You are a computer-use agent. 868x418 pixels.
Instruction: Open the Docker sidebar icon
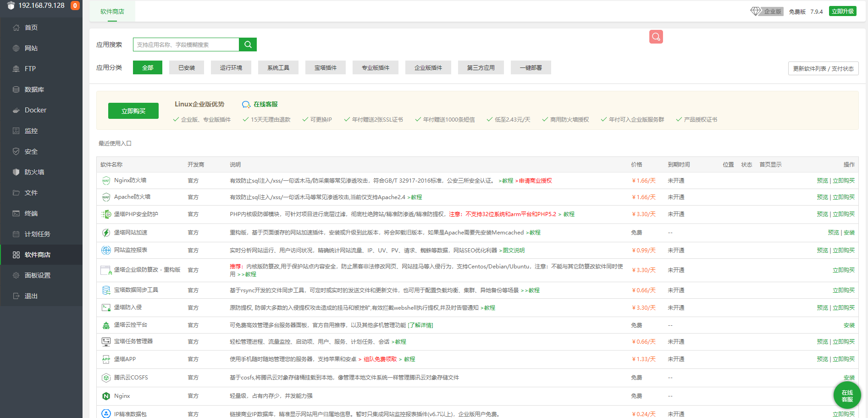point(16,110)
